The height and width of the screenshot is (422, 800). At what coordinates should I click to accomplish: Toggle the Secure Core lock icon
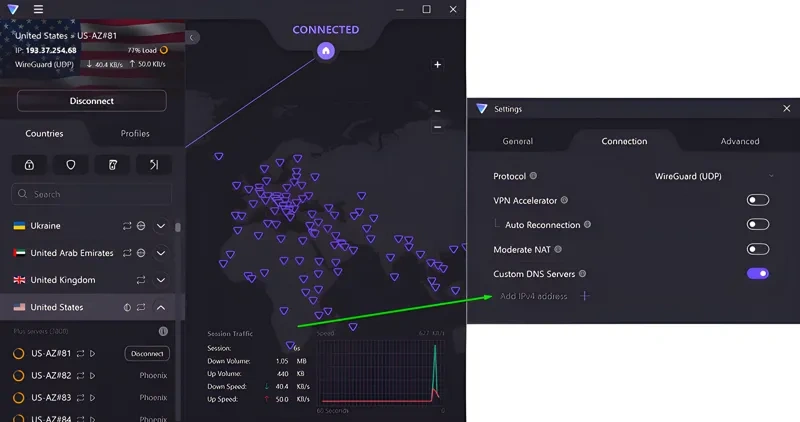point(29,165)
